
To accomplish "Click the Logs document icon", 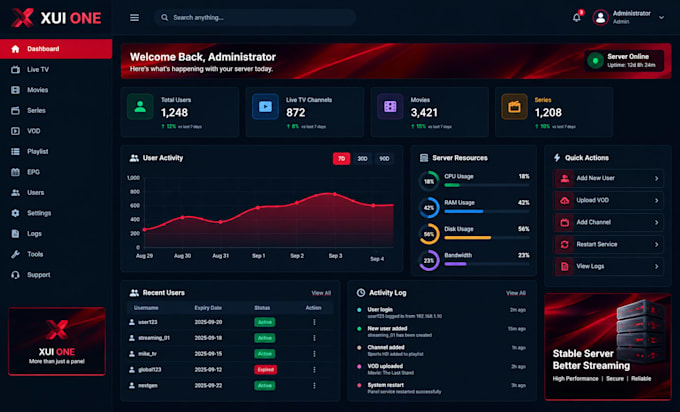I will 15,234.
